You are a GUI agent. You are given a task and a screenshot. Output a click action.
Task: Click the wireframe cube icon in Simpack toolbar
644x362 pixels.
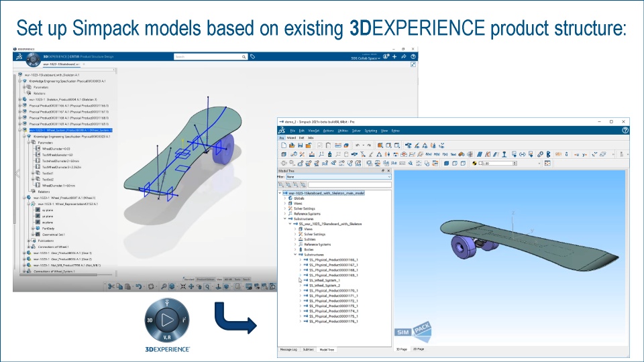[455, 164]
